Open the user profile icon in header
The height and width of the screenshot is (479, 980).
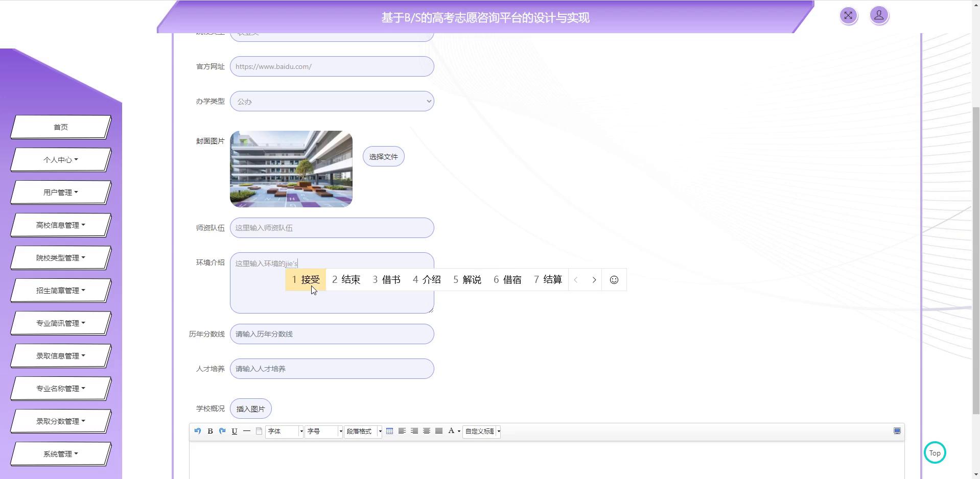[879, 15]
